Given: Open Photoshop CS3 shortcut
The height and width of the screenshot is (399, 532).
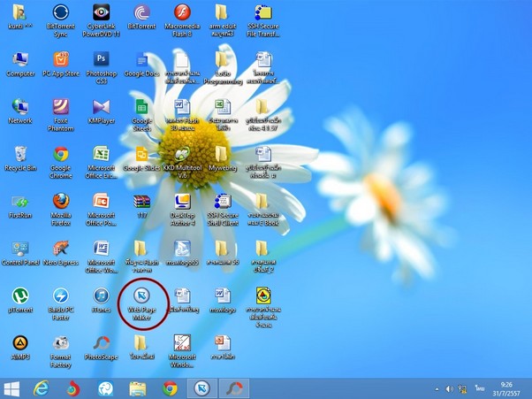Looking at the screenshot, I should (x=101, y=68).
